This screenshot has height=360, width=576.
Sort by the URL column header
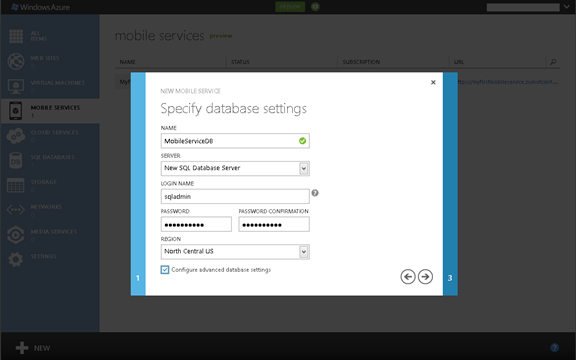(459, 62)
